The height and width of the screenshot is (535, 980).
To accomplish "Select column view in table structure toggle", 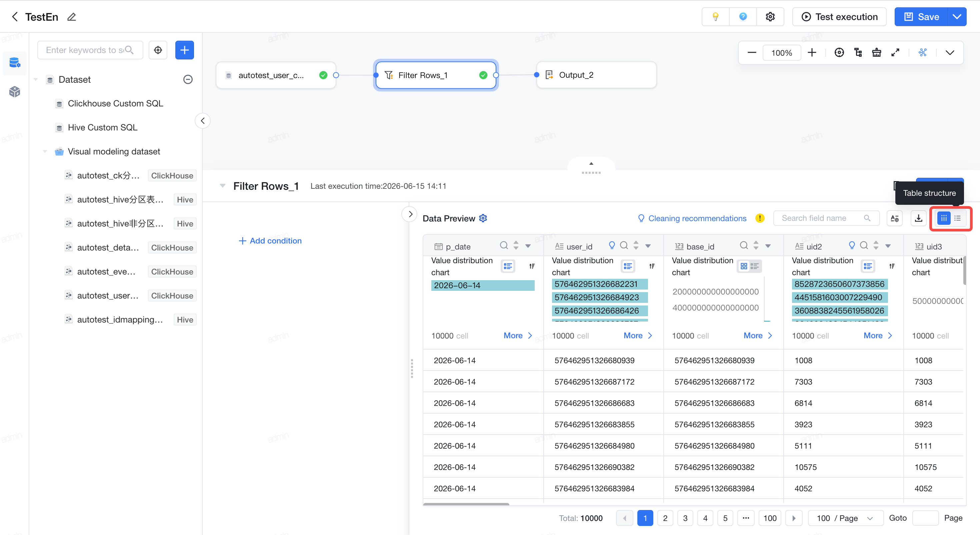I will coord(944,218).
